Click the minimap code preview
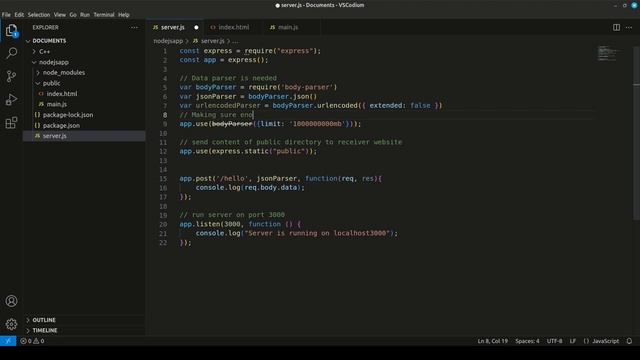The image size is (640, 360). pyautogui.click(x=610, y=53)
